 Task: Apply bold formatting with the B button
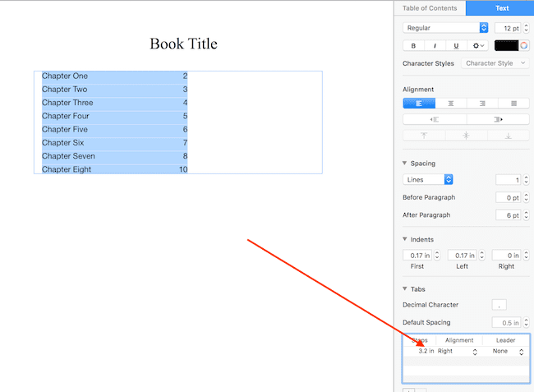[x=412, y=46]
